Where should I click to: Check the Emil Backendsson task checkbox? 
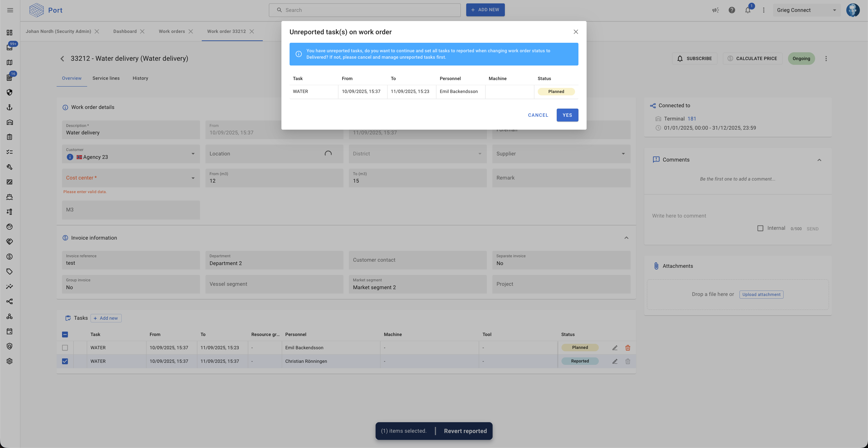[x=65, y=348]
